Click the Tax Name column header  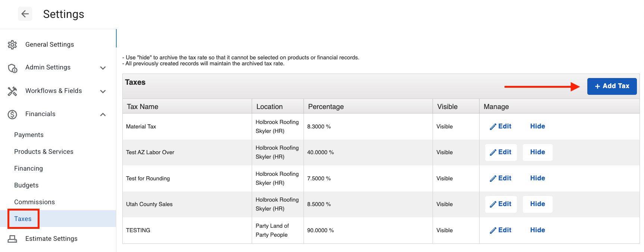142,107
